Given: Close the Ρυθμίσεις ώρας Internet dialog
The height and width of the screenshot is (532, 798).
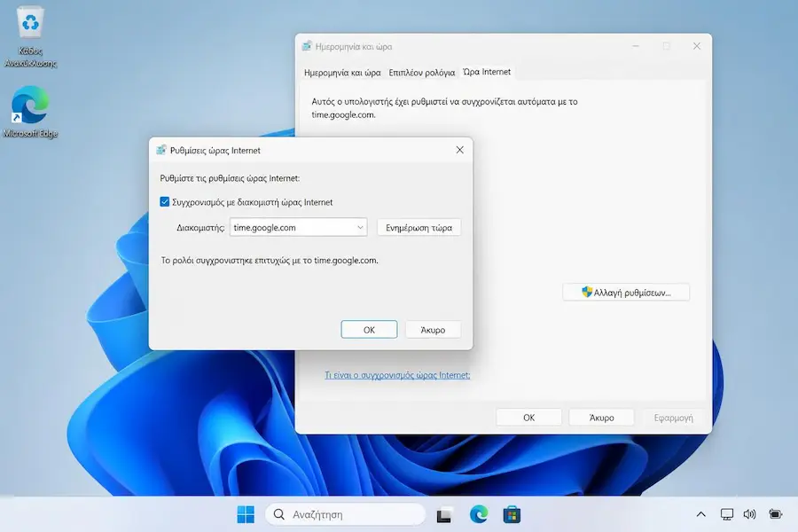Looking at the screenshot, I should click(x=459, y=150).
